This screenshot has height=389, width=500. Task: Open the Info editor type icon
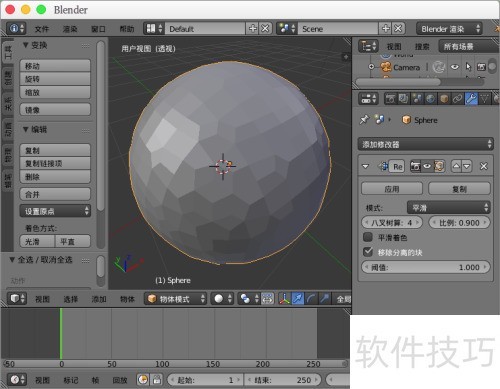click(x=16, y=29)
